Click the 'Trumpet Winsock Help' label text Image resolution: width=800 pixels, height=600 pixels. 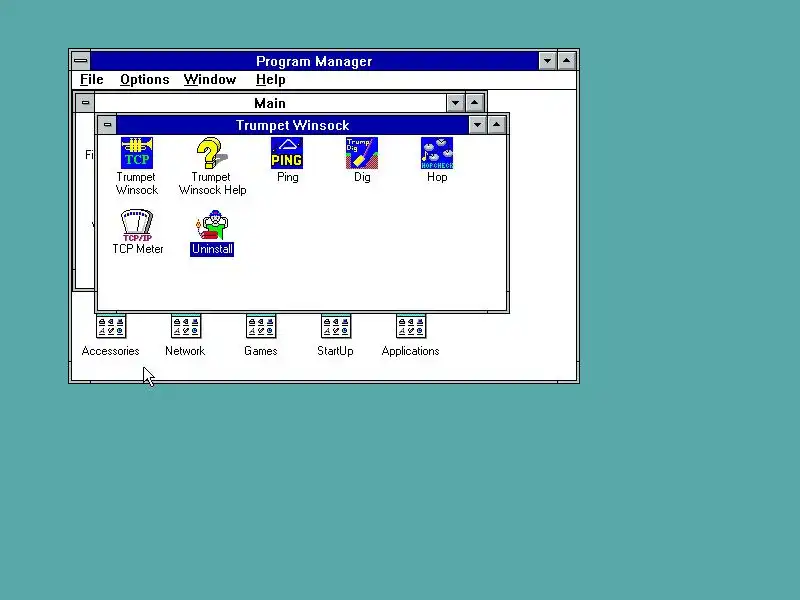(212, 183)
